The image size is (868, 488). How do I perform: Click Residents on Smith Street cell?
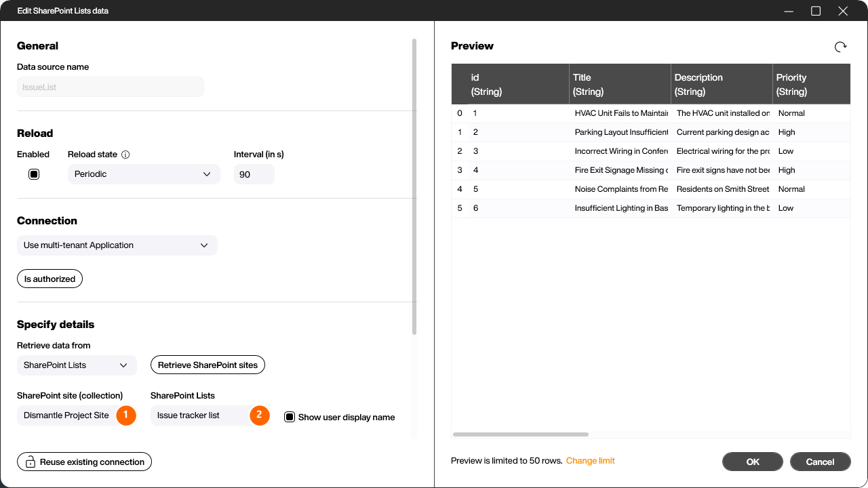pyautogui.click(x=722, y=189)
